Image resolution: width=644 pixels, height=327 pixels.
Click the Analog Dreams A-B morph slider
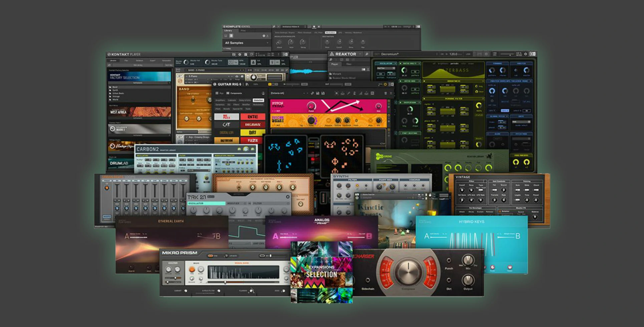pos(322,237)
